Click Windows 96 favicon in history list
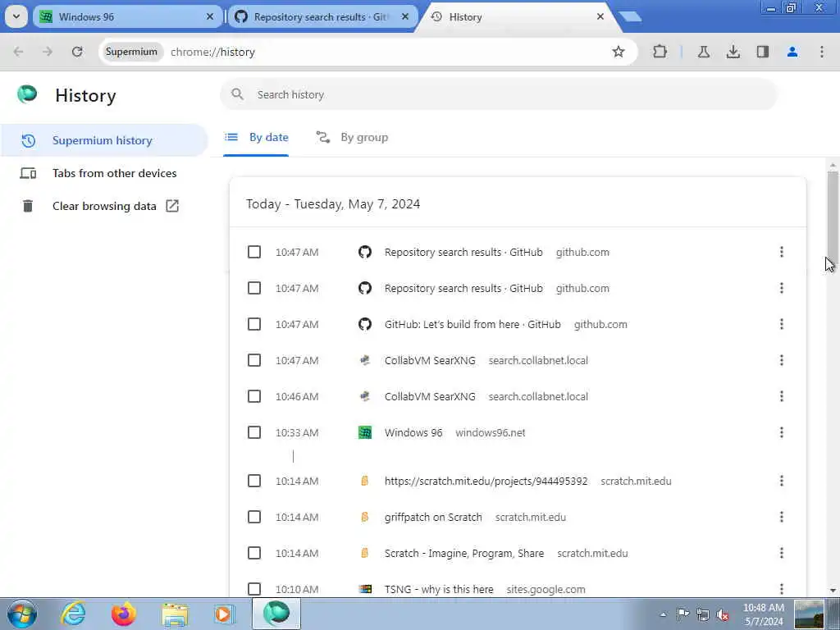This screenshot has height=630, width=840. click(x=365, y=432)
